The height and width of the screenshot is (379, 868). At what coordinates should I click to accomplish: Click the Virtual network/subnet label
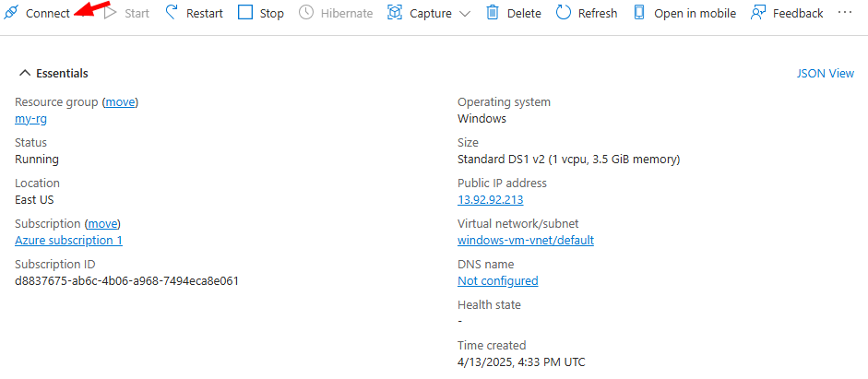(x=518, y=223)
